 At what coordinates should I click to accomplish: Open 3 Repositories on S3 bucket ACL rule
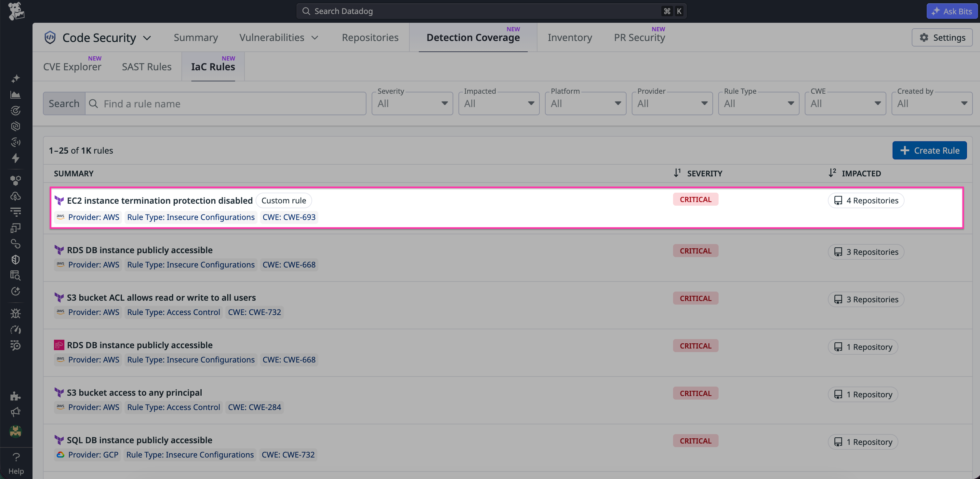coord(866,299)
